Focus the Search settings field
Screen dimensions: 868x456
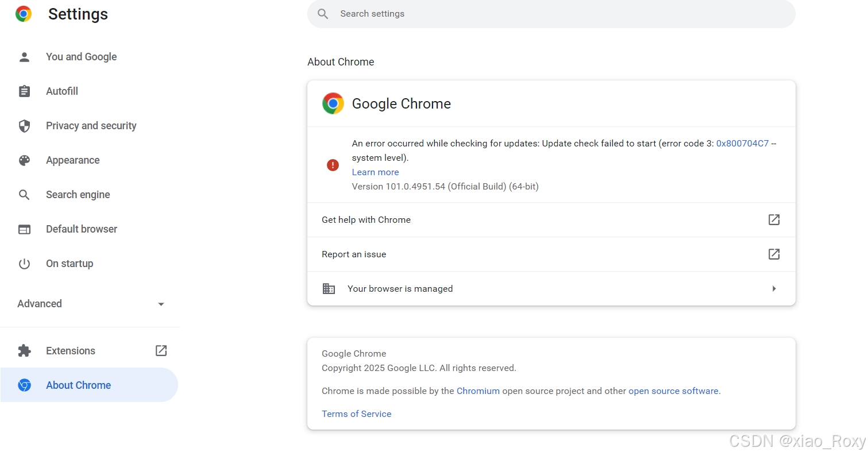[551, 14]
